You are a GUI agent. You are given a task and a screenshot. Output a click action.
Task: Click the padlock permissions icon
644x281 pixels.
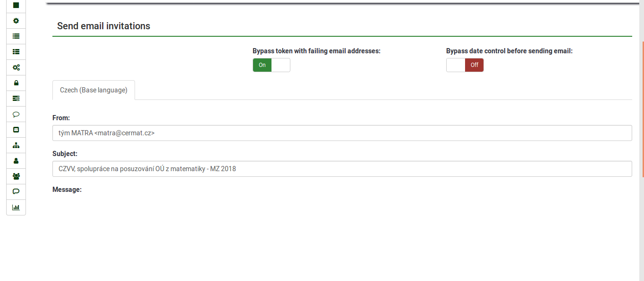(16, 83)
